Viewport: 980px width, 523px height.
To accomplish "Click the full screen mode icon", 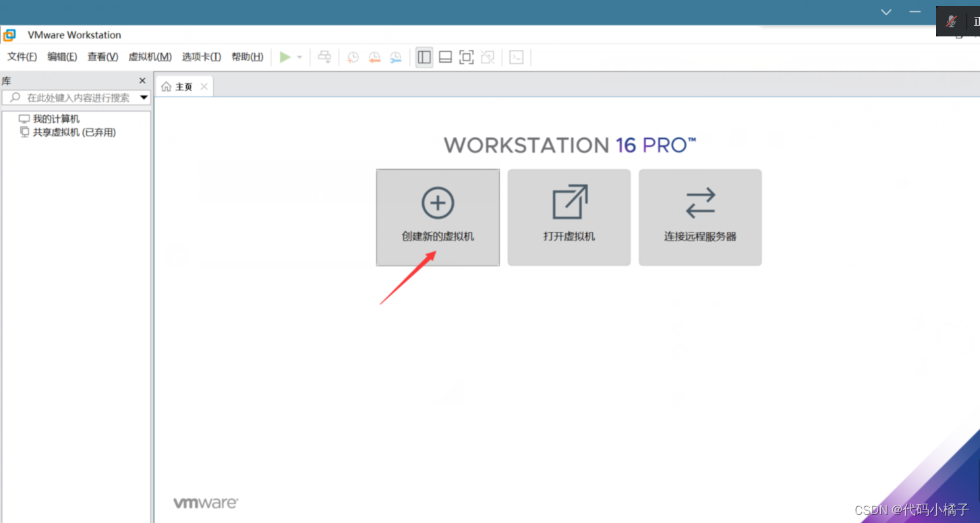I will (x=466, y=57).
